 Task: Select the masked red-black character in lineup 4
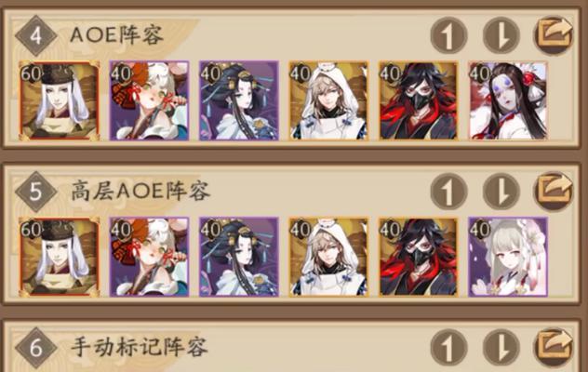(x=419, y=100)
